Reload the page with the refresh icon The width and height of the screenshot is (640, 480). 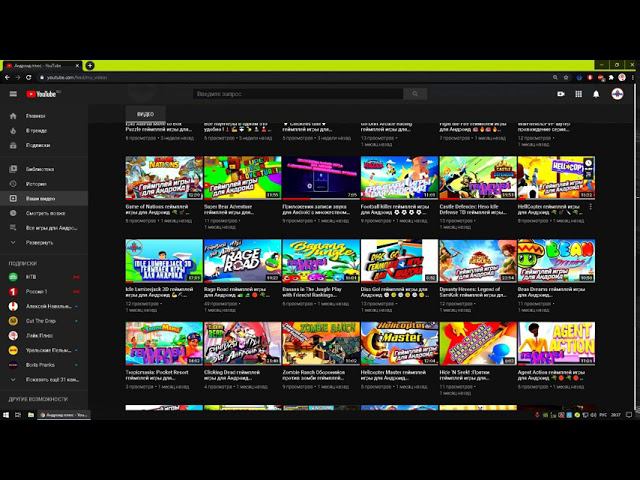pos(29,77)
